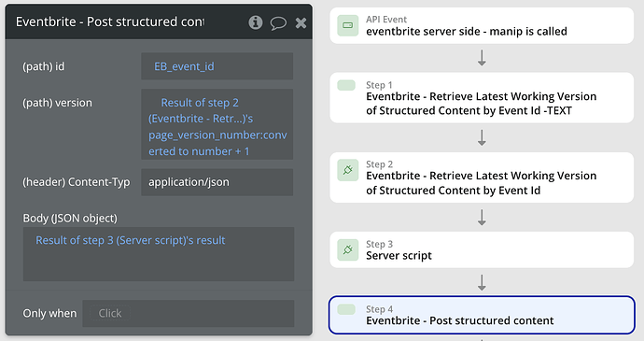Screen dimensions: 644x341
Task: Click the Only when condition field
Action: [x=189, y=314]
